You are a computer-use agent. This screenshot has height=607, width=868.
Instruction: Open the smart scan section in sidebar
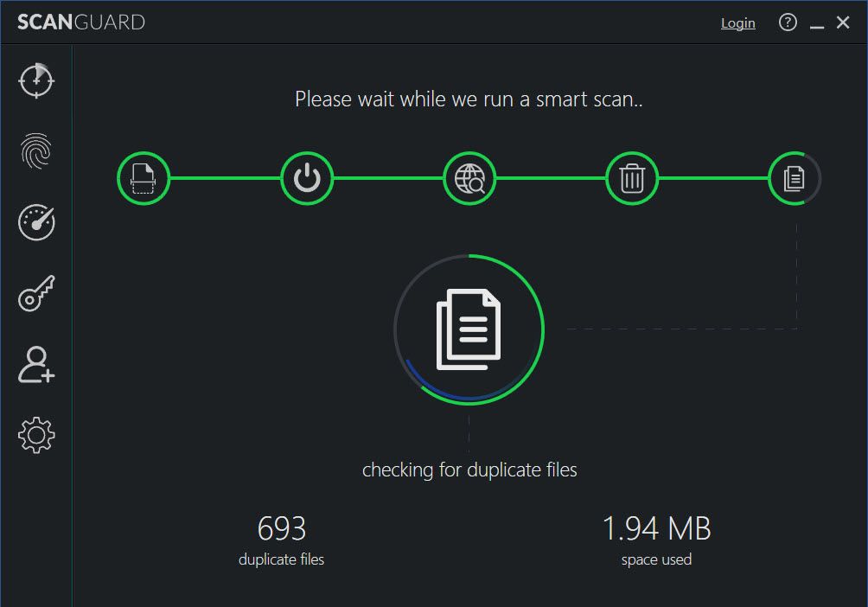pos(35,80)
